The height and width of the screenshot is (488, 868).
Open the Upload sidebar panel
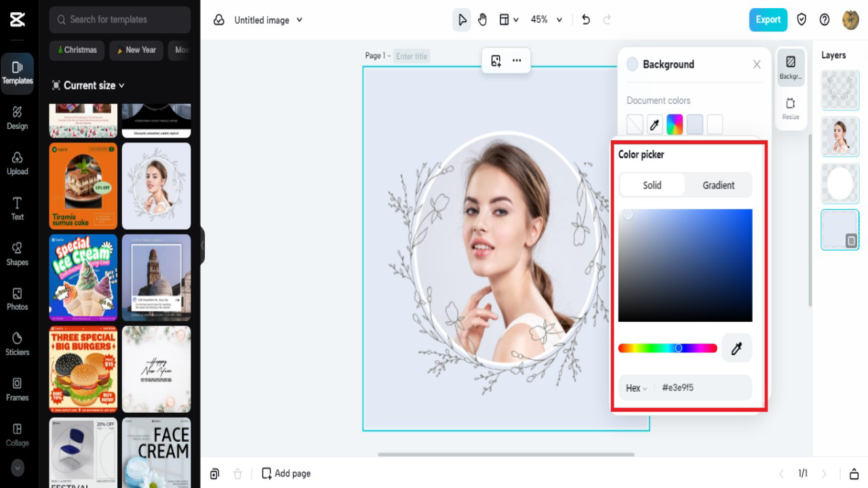tap(18, 163)
